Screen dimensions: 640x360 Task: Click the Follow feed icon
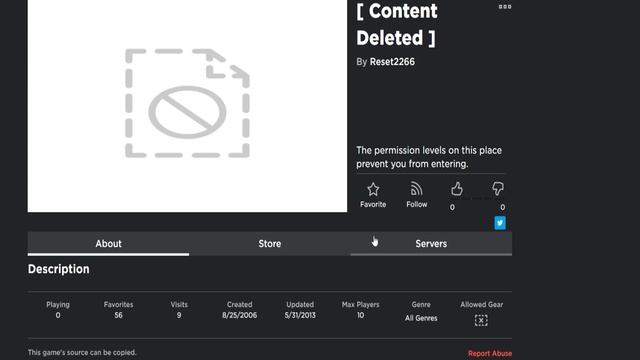(x=416, y=189)
